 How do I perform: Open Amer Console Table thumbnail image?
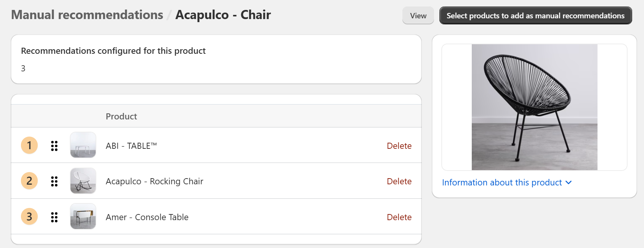(x=83, y=216)
